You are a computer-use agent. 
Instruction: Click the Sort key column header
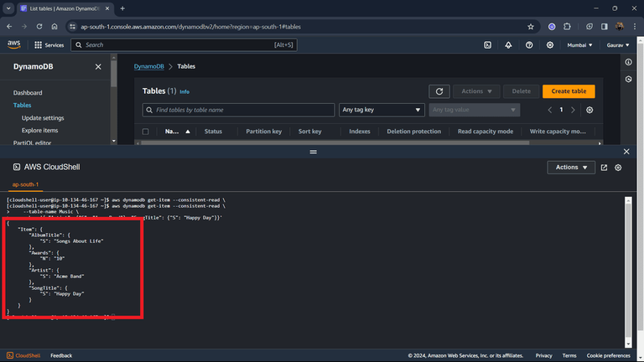(x=309, y=132)
